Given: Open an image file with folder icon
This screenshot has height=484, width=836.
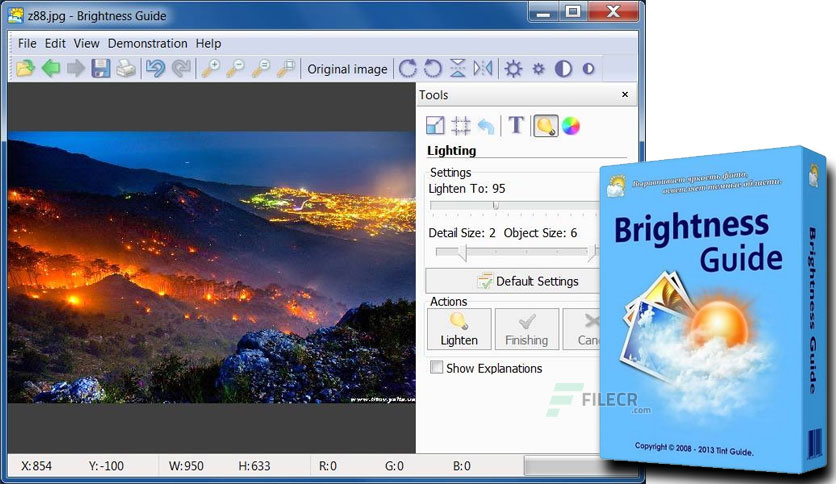Looking at the screenshot, I should [25, 68].
